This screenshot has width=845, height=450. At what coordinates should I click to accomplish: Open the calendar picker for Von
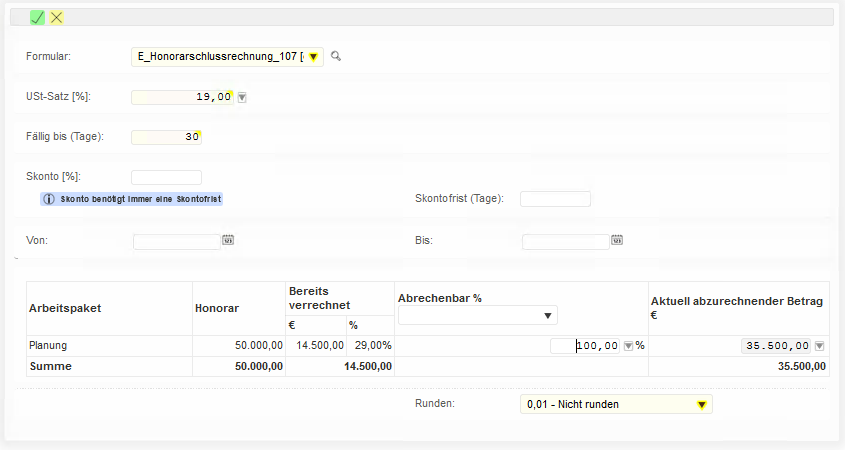(228, 240)
